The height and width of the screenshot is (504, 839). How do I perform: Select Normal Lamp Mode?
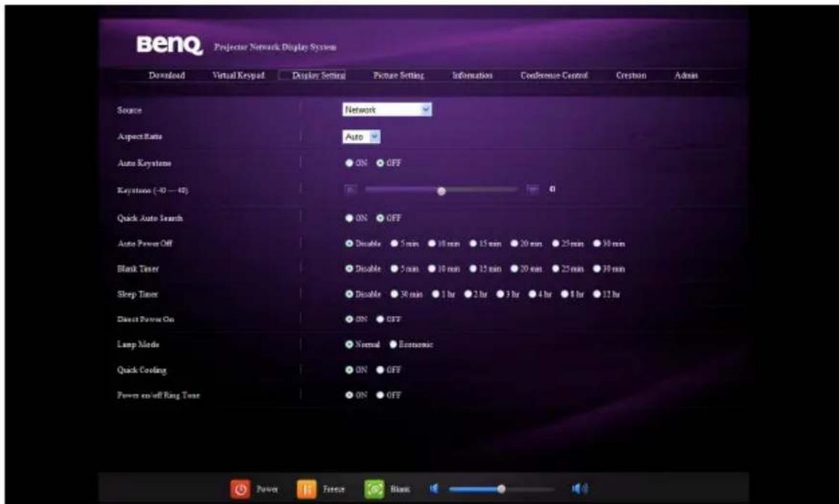click(350, 344)
